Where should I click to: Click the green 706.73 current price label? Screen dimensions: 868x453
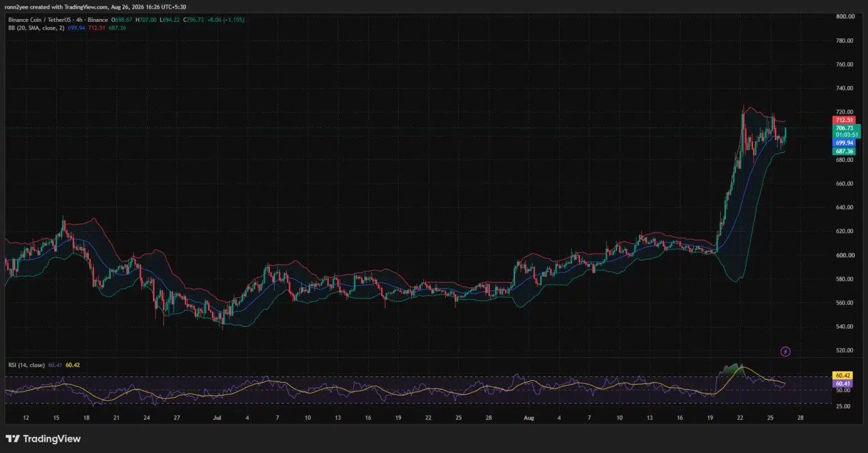844,128
